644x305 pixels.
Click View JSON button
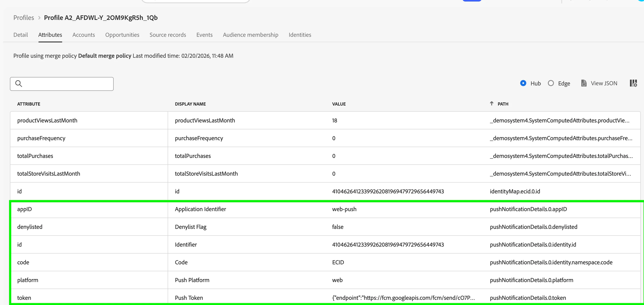(599, 83)
